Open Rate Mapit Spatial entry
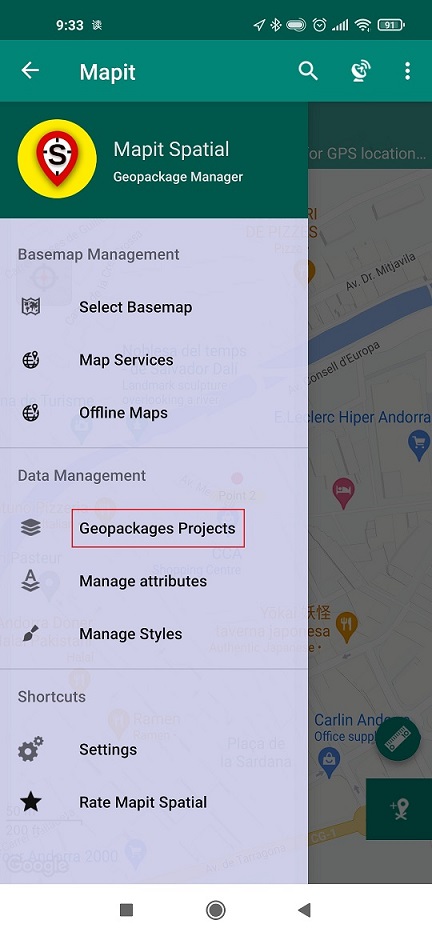Screen dimensions: 432x936 [x=154, y=802]
